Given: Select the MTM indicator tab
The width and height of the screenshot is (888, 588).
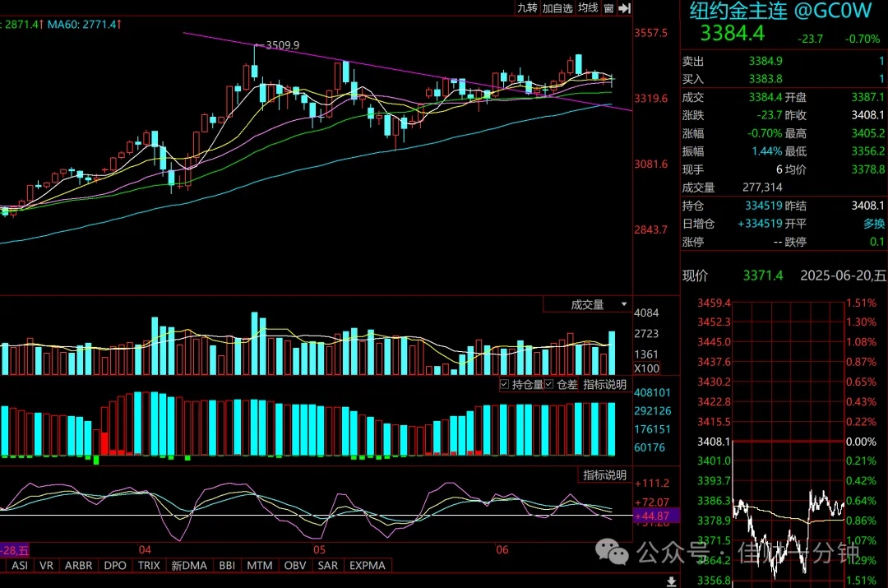Looking at the screenshot, I should pyautogui.click(x=259, y=565).
